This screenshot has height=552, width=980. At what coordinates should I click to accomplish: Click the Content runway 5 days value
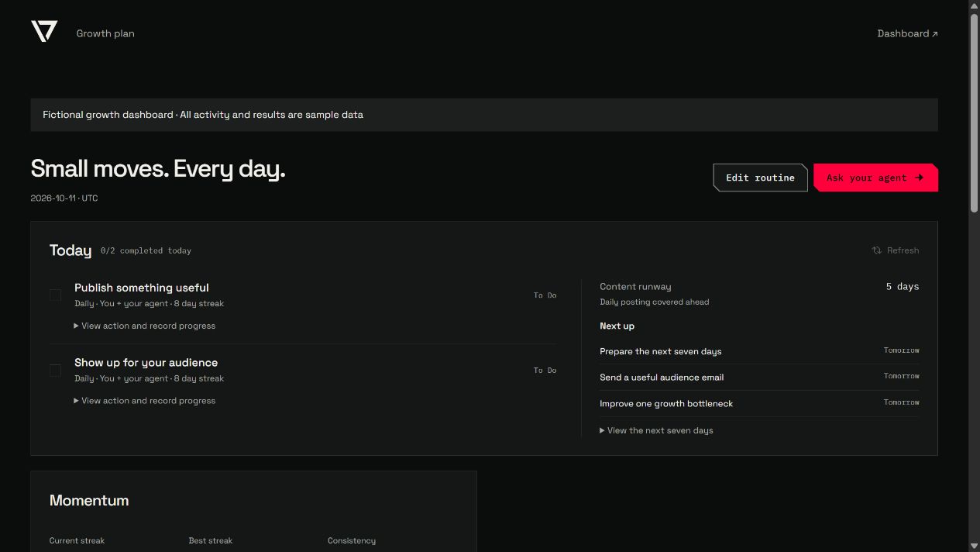(x=903, y=287)
